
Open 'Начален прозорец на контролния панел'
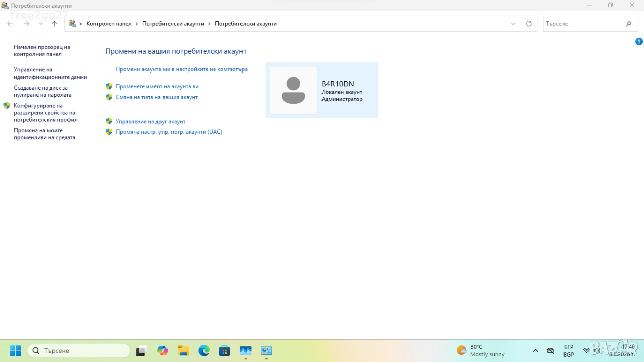42,51
